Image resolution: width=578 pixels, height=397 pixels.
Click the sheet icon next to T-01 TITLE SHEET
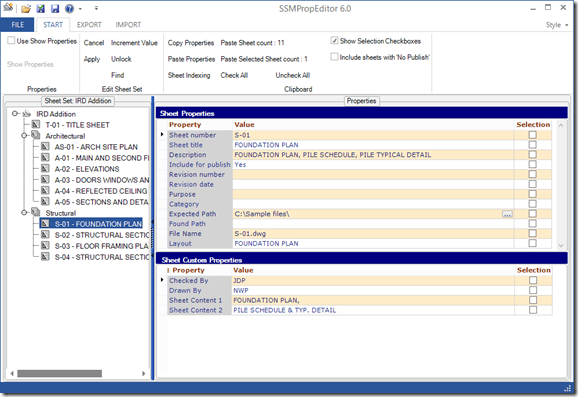pyautogui.click(x=36, y=125)
